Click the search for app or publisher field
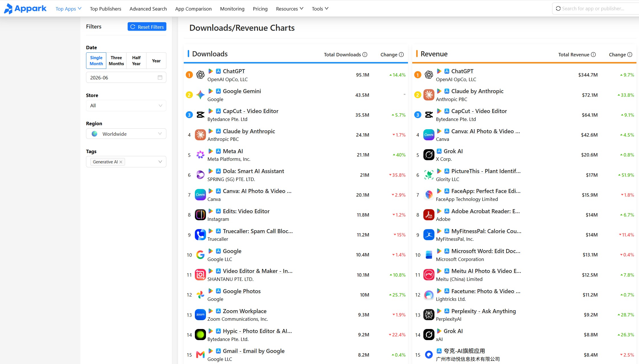 tap(595, 9)
